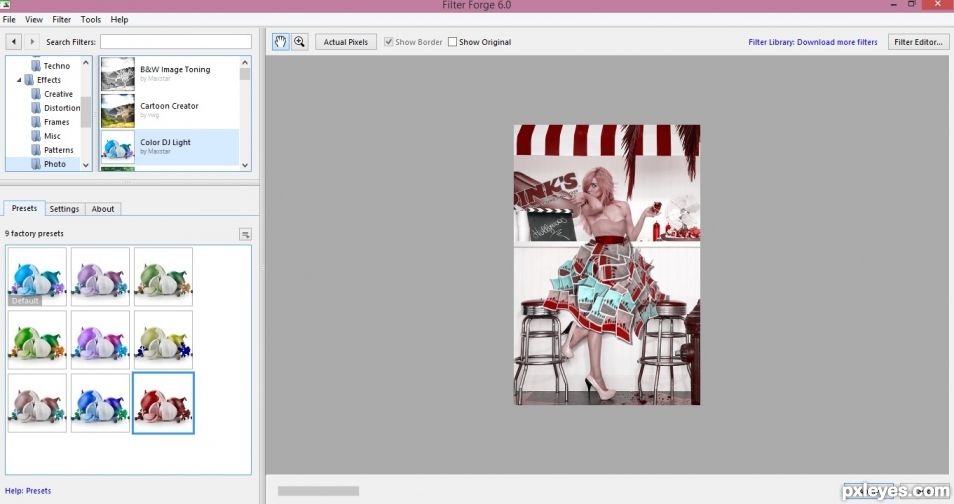Go forward with the right arrow button

pyautogui.click(x=32, y=42)
